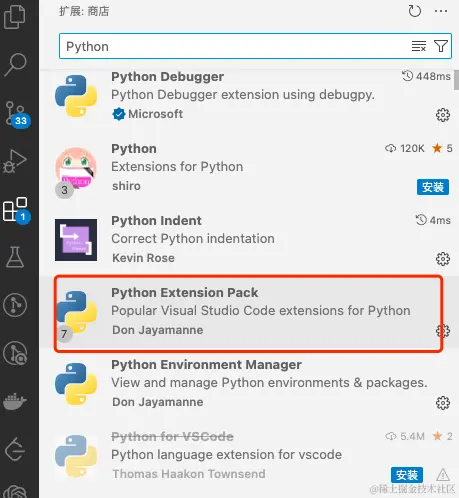Click 'Correct Python indentation' description

[x=193, y=239]
